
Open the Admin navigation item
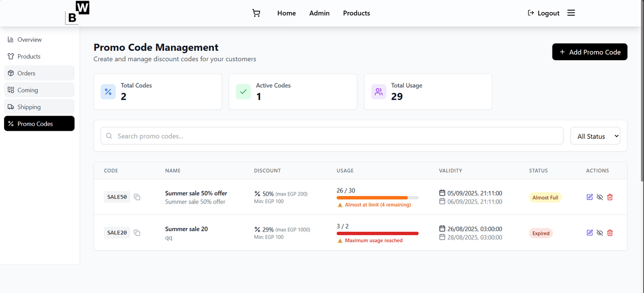[x=319, y=13]
